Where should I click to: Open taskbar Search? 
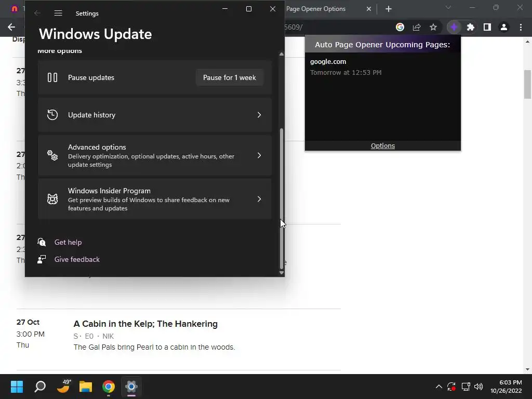pos(40,386)
